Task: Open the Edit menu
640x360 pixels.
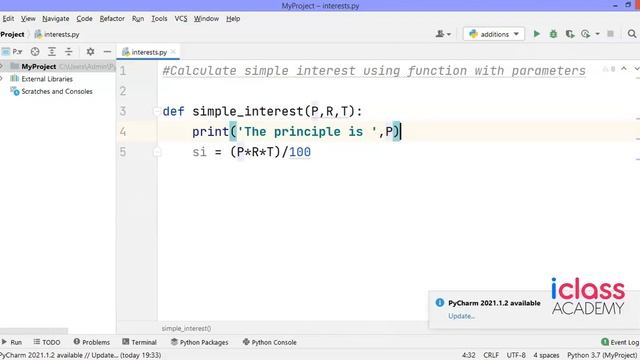Action: [8, 19]
